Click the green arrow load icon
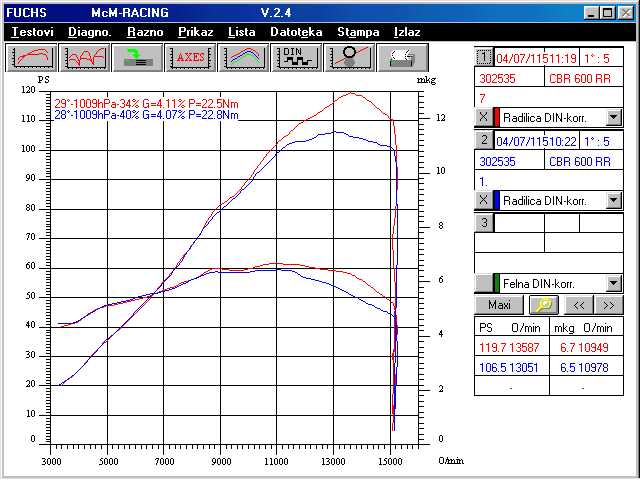 138,57
